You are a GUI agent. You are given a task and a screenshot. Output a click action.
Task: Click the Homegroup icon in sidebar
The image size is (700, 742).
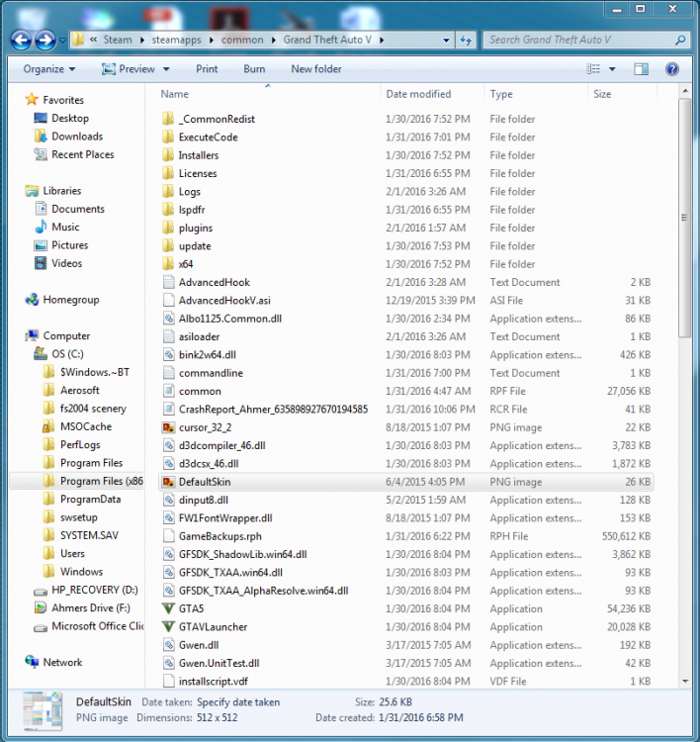32,300
